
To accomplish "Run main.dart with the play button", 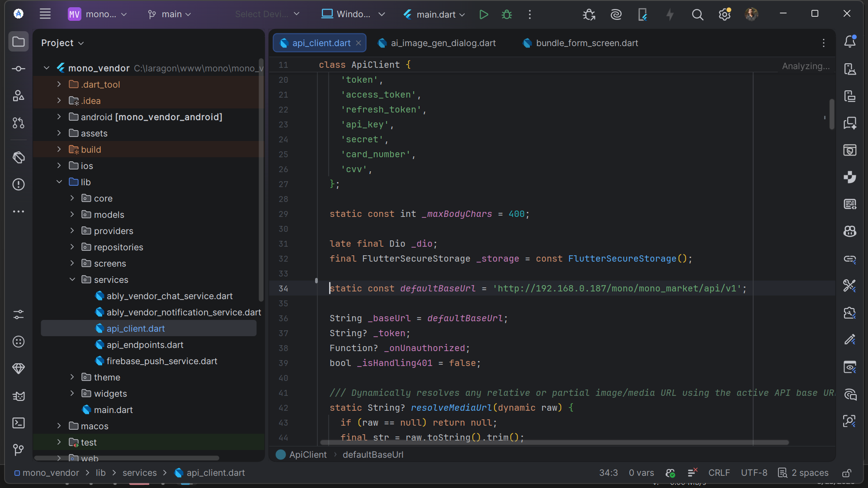I will point(484,14).
